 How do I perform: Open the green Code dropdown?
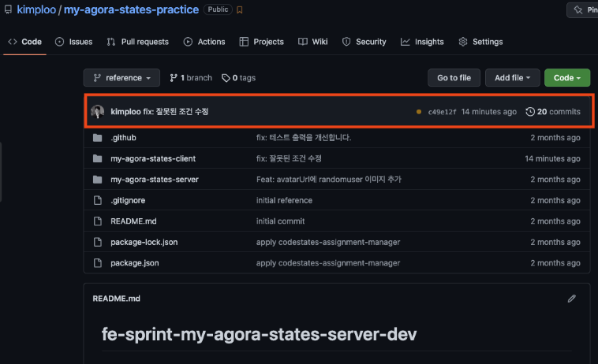coord(567,78)
